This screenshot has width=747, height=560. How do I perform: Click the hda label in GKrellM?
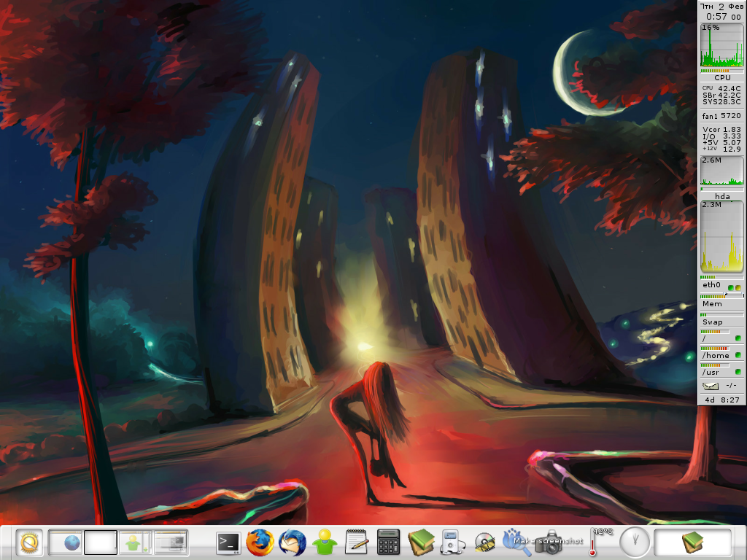(x=721, y=196)
